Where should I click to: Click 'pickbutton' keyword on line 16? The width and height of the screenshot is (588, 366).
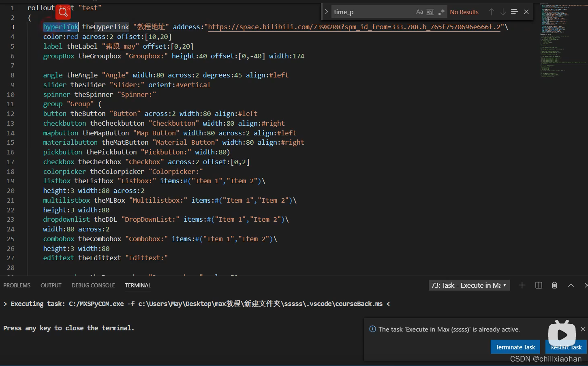pos(62,152)
